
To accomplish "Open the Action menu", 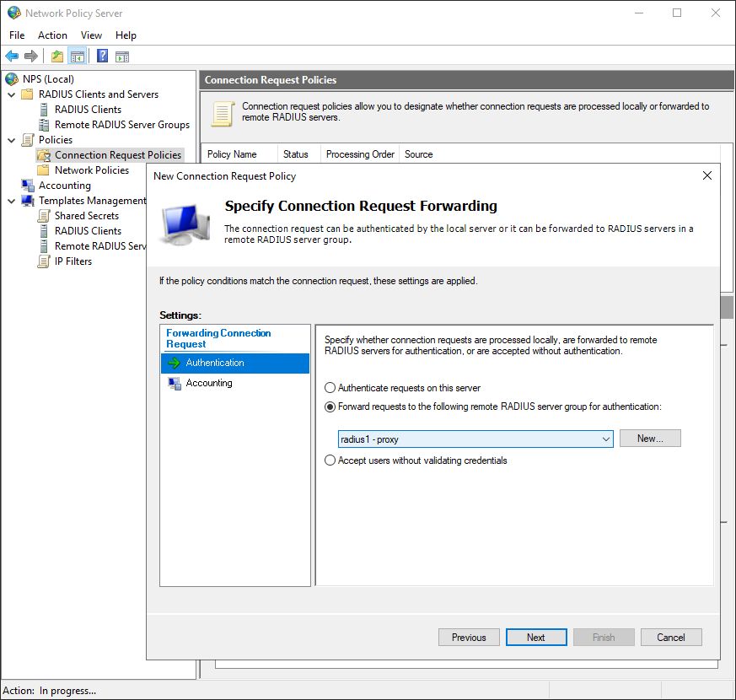I will (52, 35).
